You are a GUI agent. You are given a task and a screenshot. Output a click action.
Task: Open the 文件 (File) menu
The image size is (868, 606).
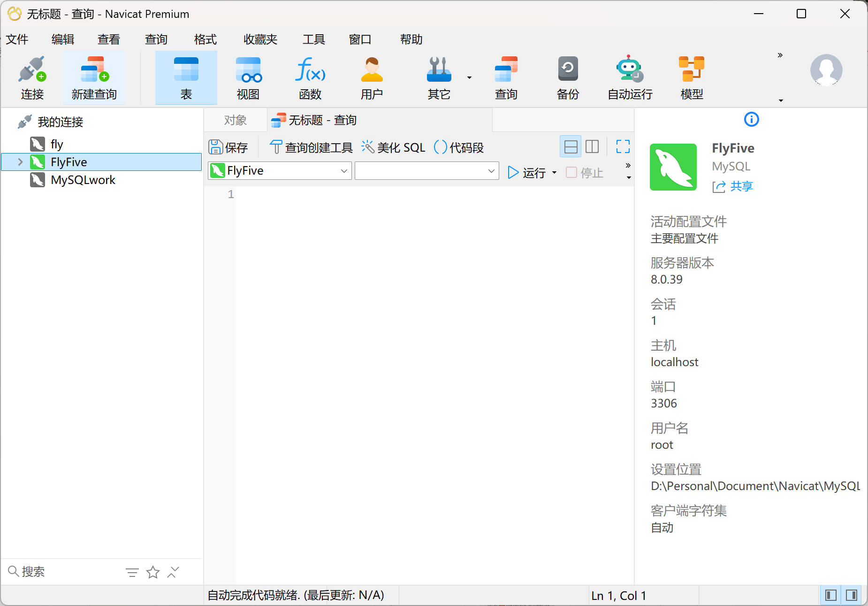click(17, 39)
